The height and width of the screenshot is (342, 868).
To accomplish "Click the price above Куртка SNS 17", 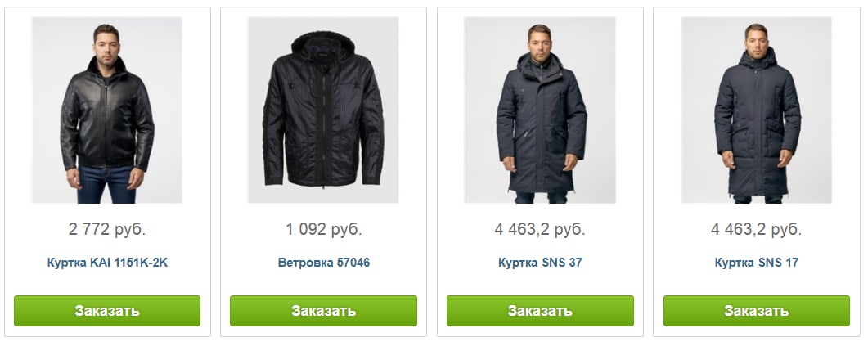I will (757, 229).
